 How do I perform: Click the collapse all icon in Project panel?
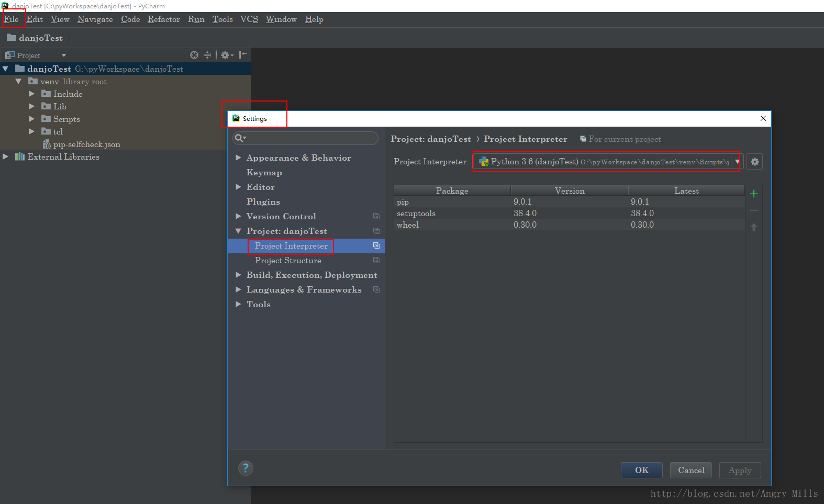[207, 55]
